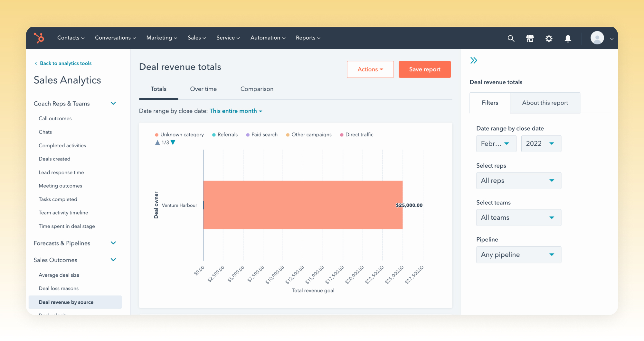This screenshot has width=644, height=341.
Task: Collapse the Sales Outcomes section
Action: click(x=113, y=260)
